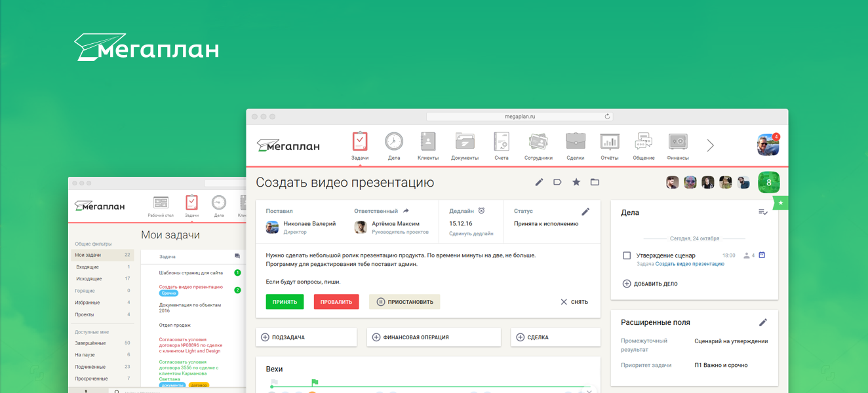Click Николаев Валерий's avatar
This screenshot has width=868, height=393.
pos(272,227)
